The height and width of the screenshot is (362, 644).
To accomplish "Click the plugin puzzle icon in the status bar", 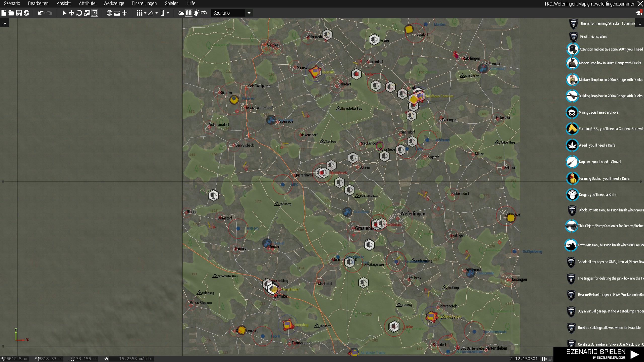I will (x=544, y=359).
